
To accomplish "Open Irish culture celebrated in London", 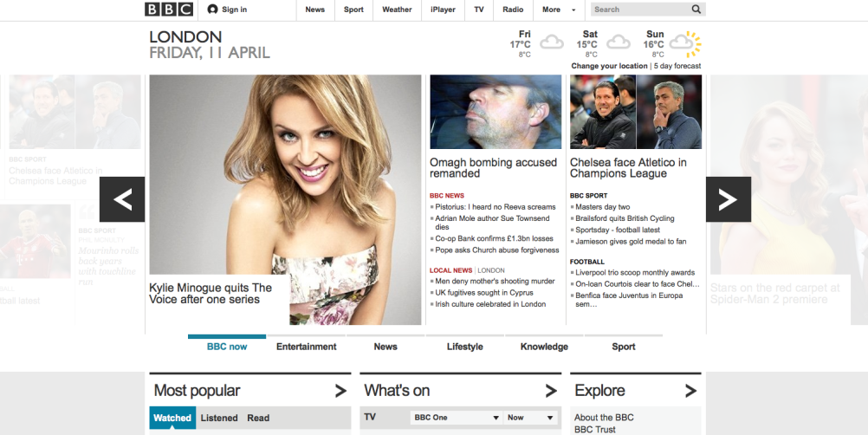I will tap(490, 304).
